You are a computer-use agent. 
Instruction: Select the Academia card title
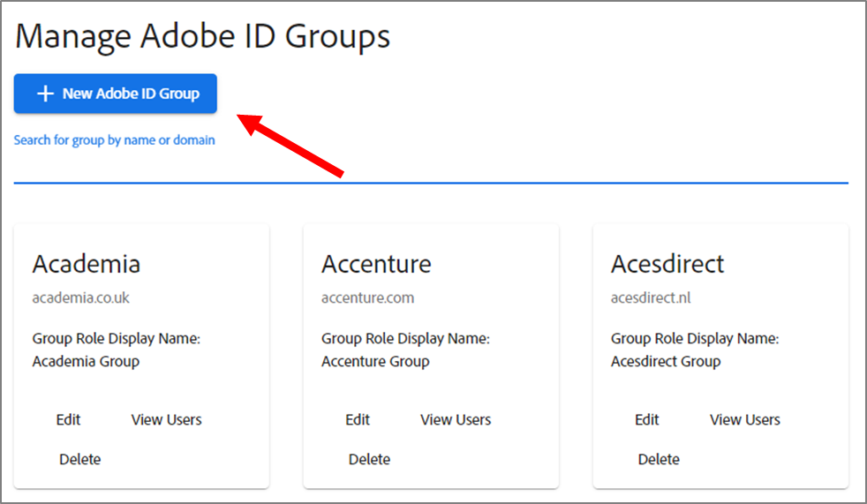point(87,264)
